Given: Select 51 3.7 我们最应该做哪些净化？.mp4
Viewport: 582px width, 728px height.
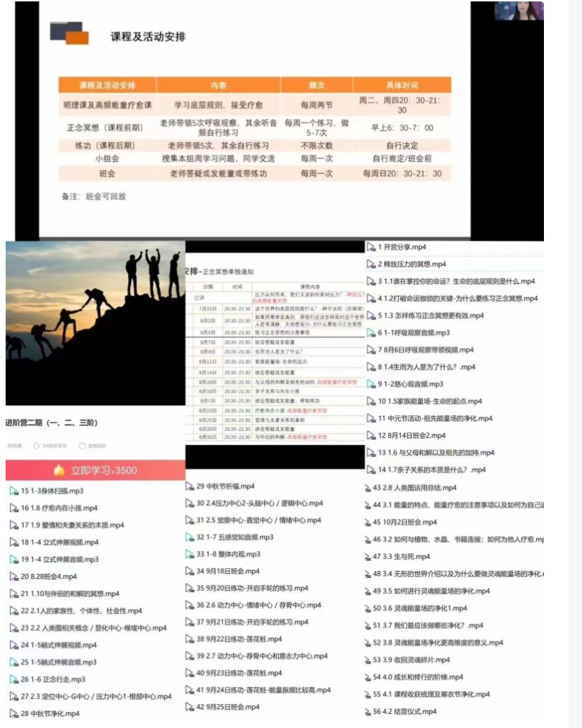Looking at the screenshot, I should 428,626.
